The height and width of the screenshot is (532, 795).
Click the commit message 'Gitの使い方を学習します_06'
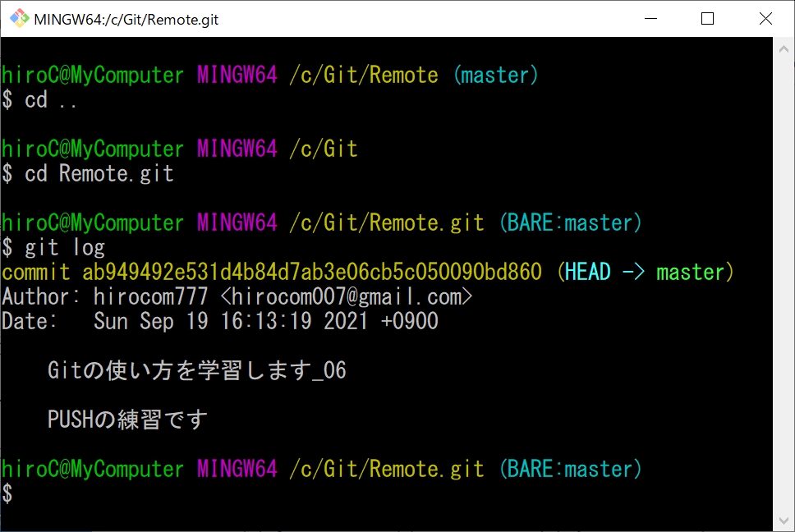tap(197, 370)
